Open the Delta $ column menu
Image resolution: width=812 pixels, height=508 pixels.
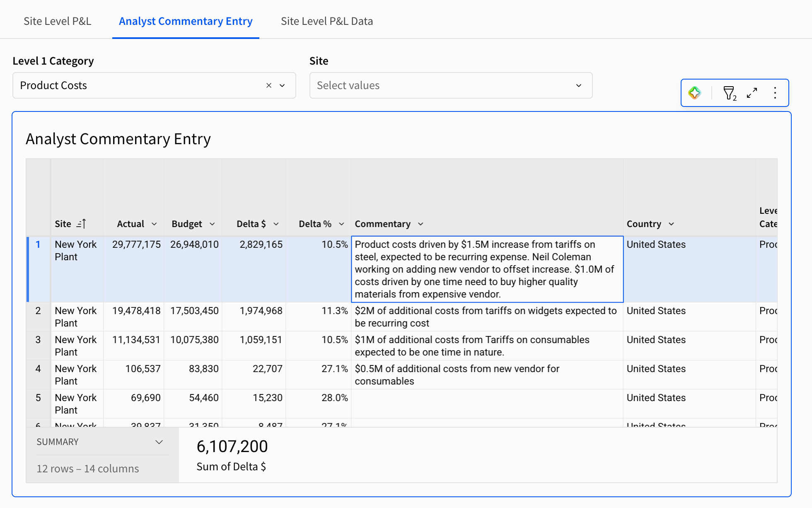pyautogui.click(x=276, y=224)
